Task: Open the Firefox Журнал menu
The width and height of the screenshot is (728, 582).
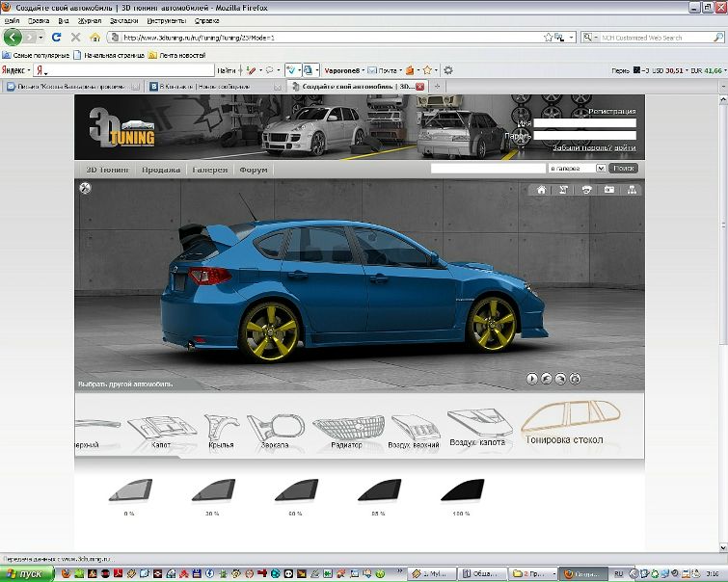Action: click(89, 21)
